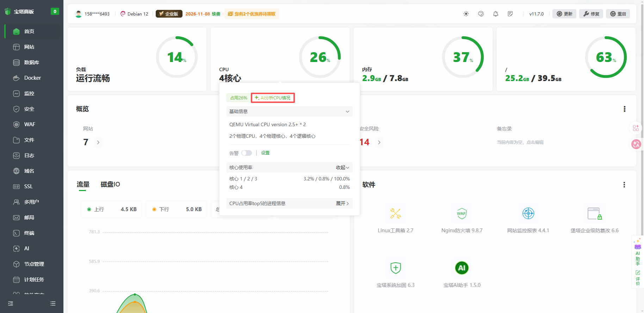This screenshot has height=313, width=644.
Task: Click the 设置 link for alerts
Action: click(x=265, y=153)
